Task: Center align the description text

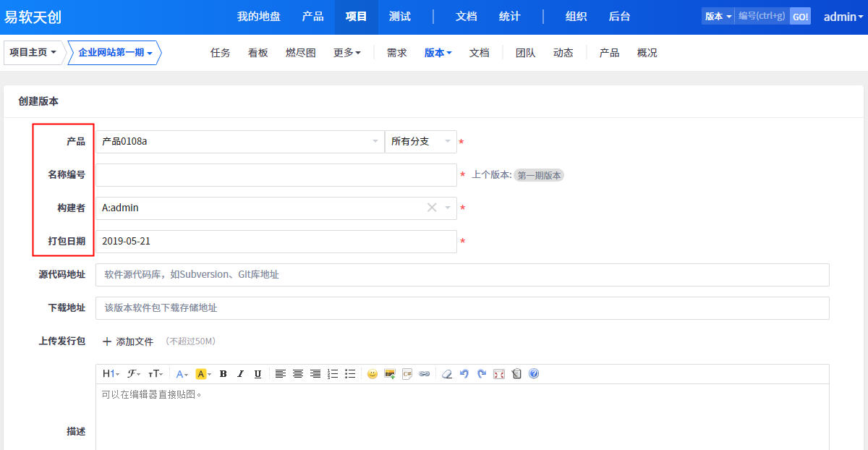Action: coord(298,374)
